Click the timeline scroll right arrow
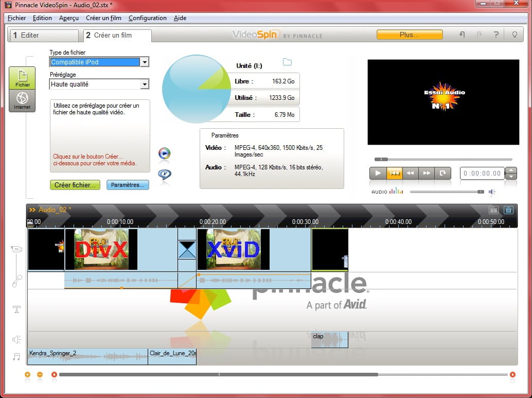This screenshot has width=532, height=398. (512, 374)
